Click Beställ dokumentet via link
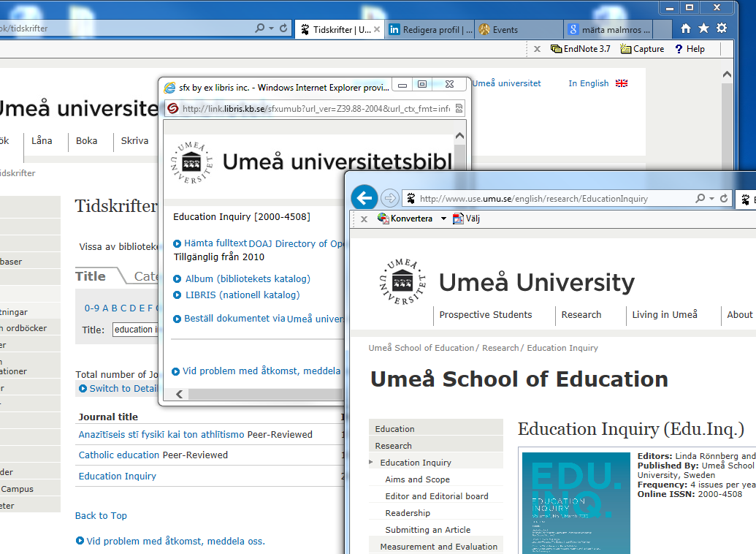This screenshot has height=554, width=756. (234, 318)
